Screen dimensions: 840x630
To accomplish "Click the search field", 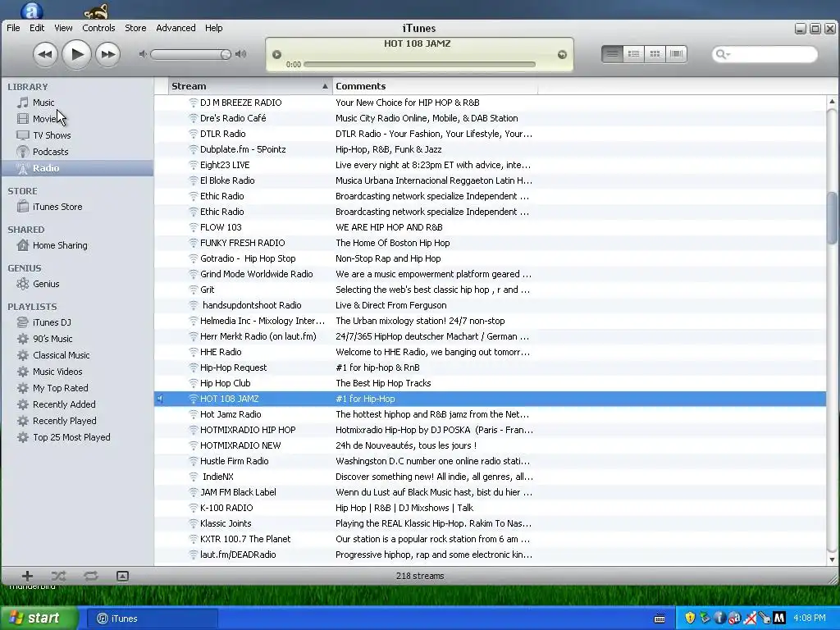I will 765,53.
